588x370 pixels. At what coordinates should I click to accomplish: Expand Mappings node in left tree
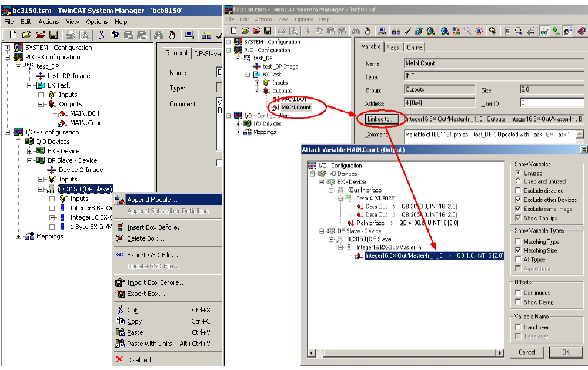tap(18, 236)
